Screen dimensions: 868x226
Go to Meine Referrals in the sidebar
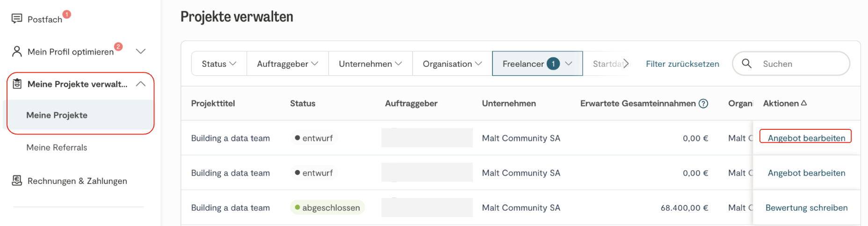(x=57, y=148)
